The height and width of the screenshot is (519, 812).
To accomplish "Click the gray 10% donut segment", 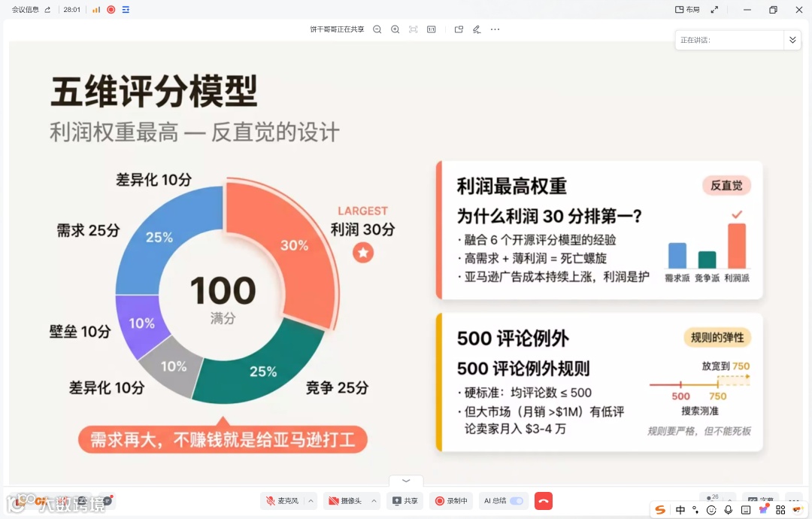I will [x=173, y=367].
